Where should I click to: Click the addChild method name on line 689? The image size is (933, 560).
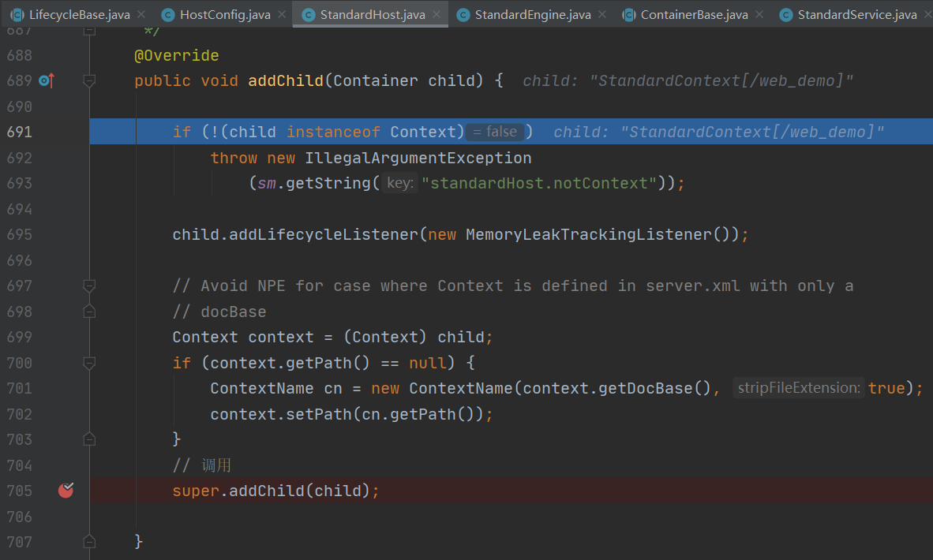coord(286,81)
